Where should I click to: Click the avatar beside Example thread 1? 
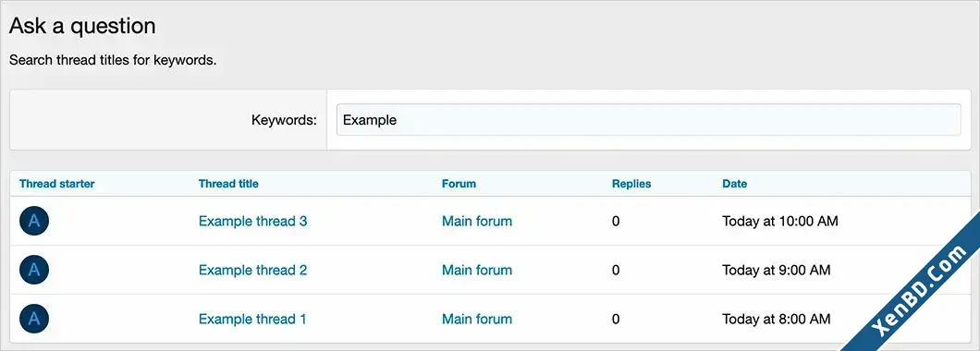(x=34, y=319)
